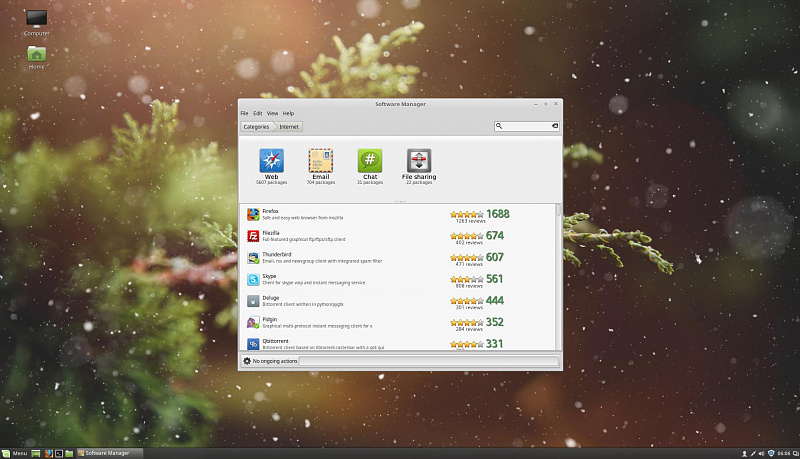
Task: Open the Email category icon
Action: (x=320, y=161)
